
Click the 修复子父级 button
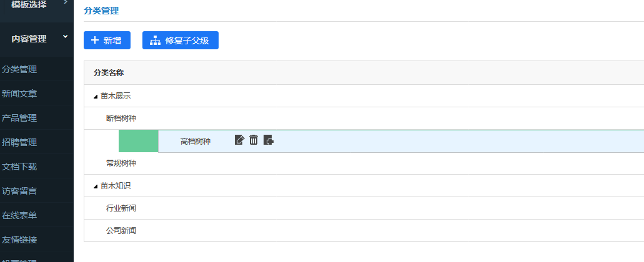click(181, 40)
